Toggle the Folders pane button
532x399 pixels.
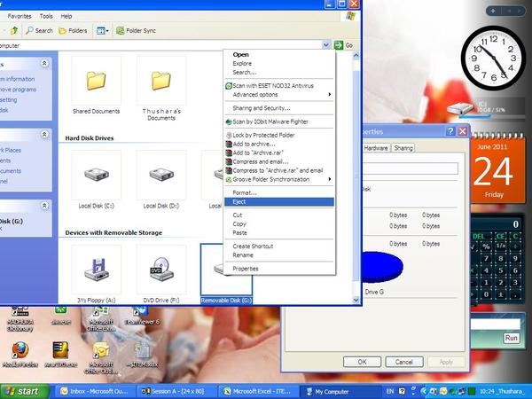click(x=73, y=30)
